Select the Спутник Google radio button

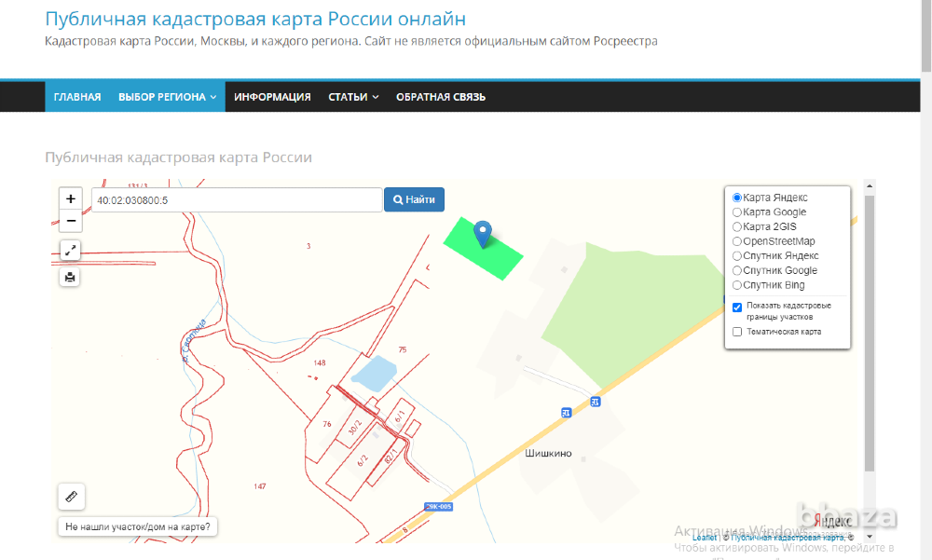(736, 270)
